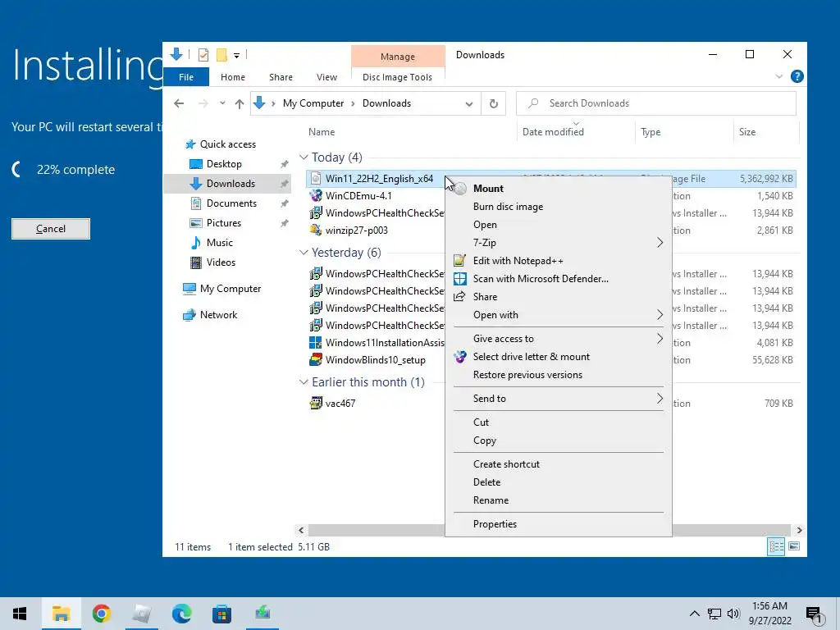840x630 pixels.
Task: Click the WindowBlinds10_setup file icon
Action: [x=316, y=360]
